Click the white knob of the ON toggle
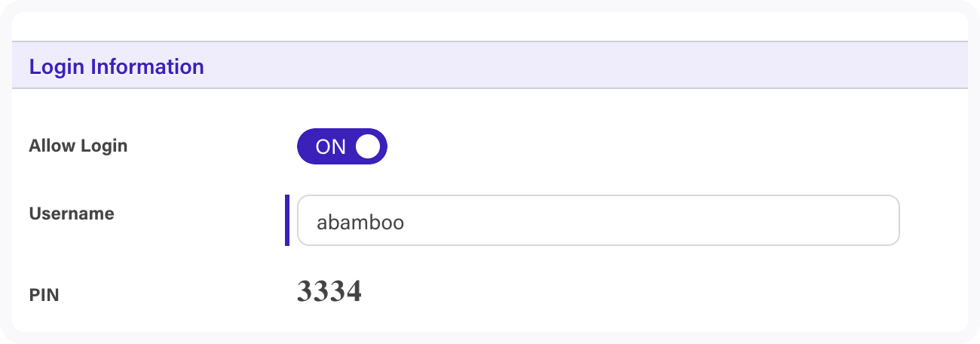Image resolution: width=980 pixels, height=344 pixels. click(x=368, y=146)
